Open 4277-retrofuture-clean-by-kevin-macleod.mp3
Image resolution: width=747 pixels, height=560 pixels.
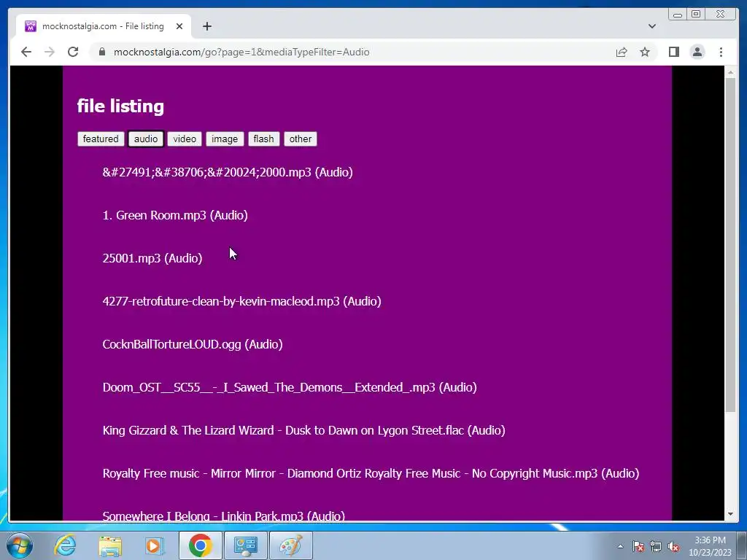tap(241, 301)
